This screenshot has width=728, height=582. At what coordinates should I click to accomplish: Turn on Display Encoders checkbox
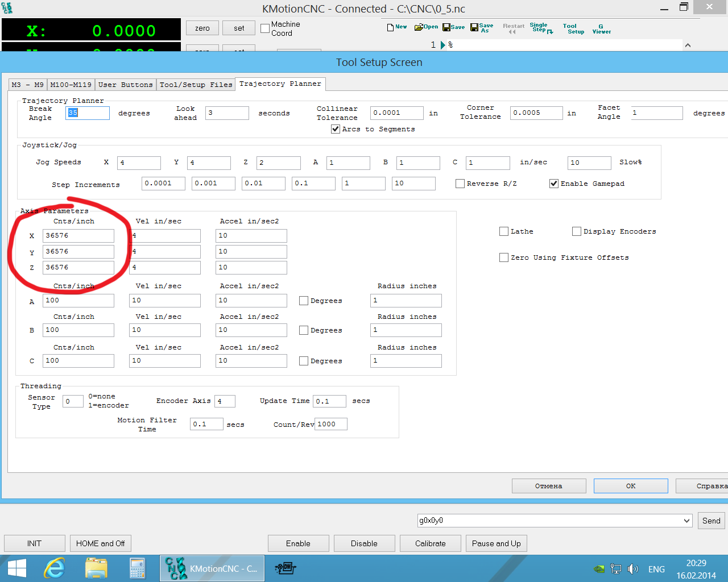click(x=577, y=231)
